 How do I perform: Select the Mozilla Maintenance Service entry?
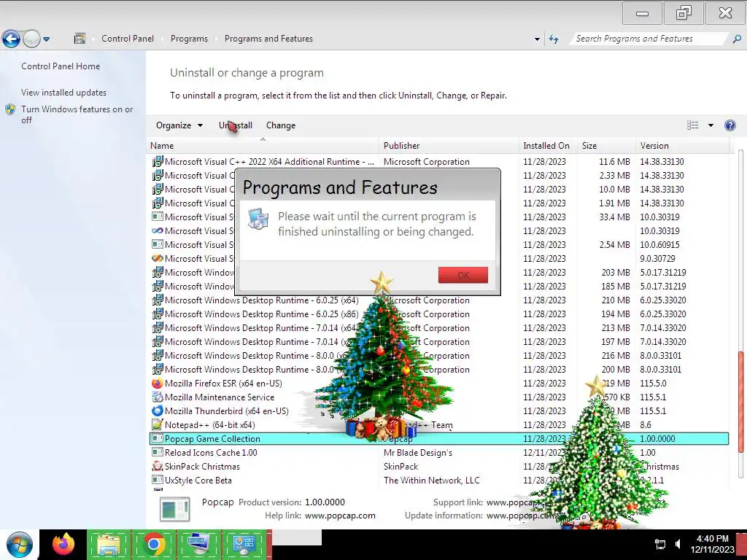pyautogui.click(x=439, y=397)
